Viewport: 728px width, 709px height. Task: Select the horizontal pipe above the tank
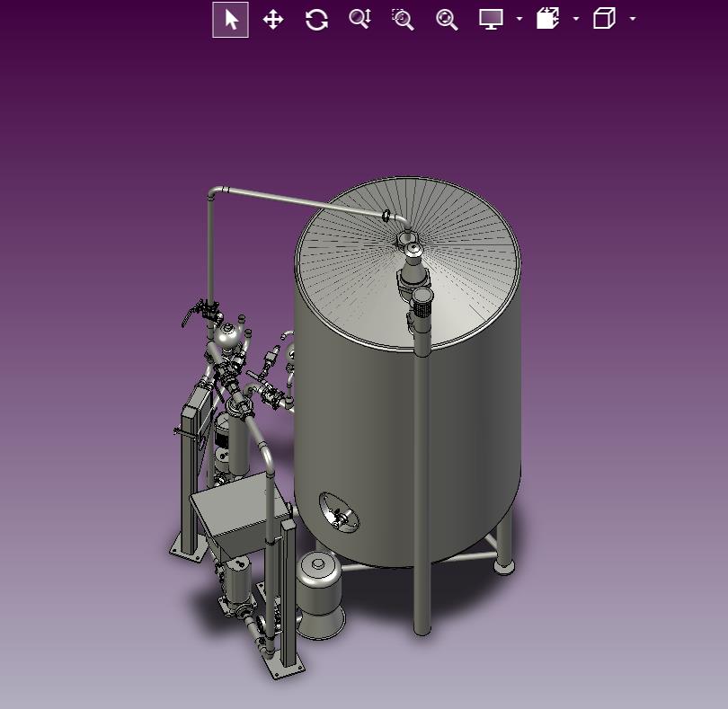pyautogui.click(x=302, y=201)
